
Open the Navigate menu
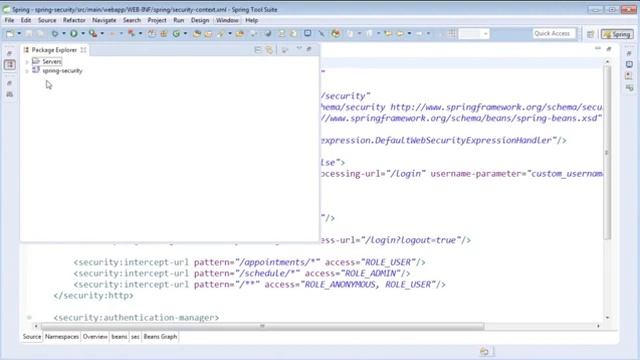pos(104,20)
